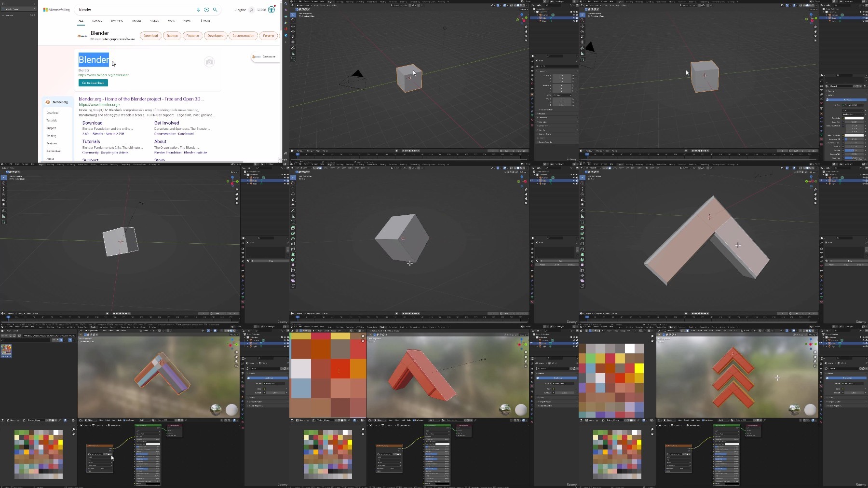Open the SHOPPING tab on Bing
868x488 pixels.
point(117,21)
